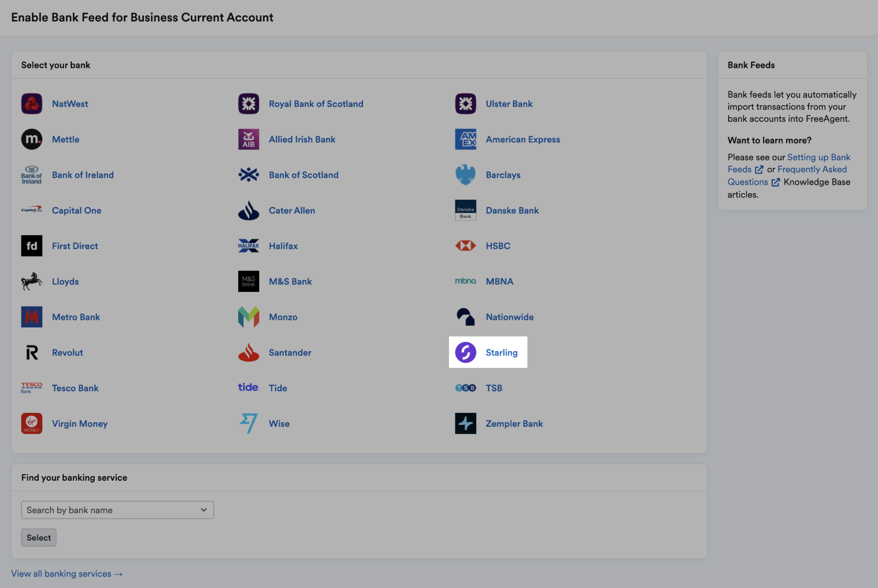Image resolution: width=878 pixels, height=588 pixels.
Task: Open View all banking services link
Action: pyautogui.click(x=67, y=574)
